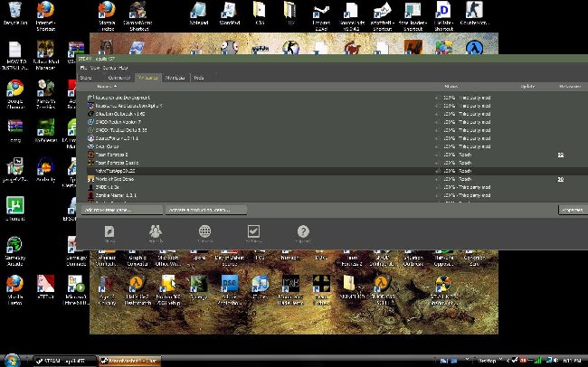Switch to the Community tab

point(119,78)
